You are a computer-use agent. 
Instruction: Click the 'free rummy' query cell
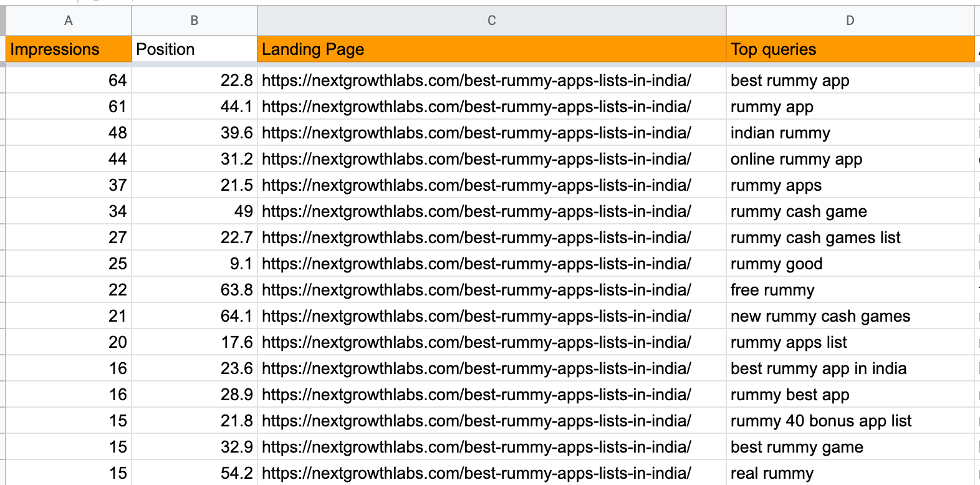[x=850, y=290]
